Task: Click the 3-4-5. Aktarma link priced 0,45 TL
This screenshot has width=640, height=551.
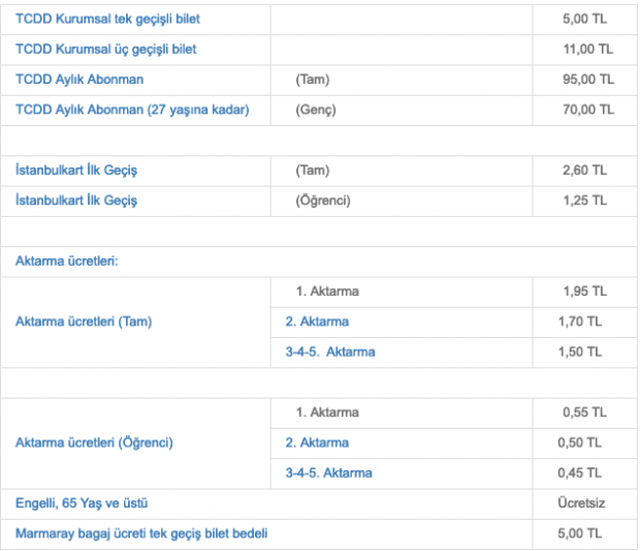Action: [x=329, y=472]
